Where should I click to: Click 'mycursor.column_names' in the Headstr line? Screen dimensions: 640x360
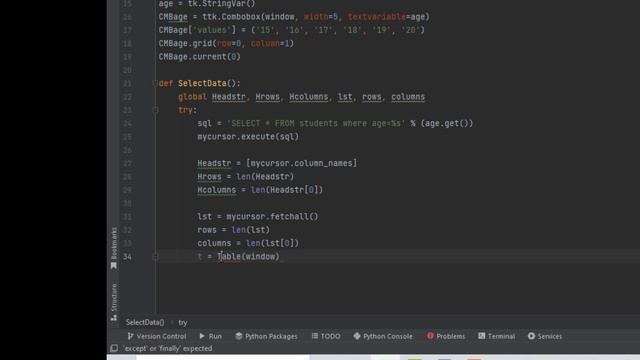pos(301,163)
